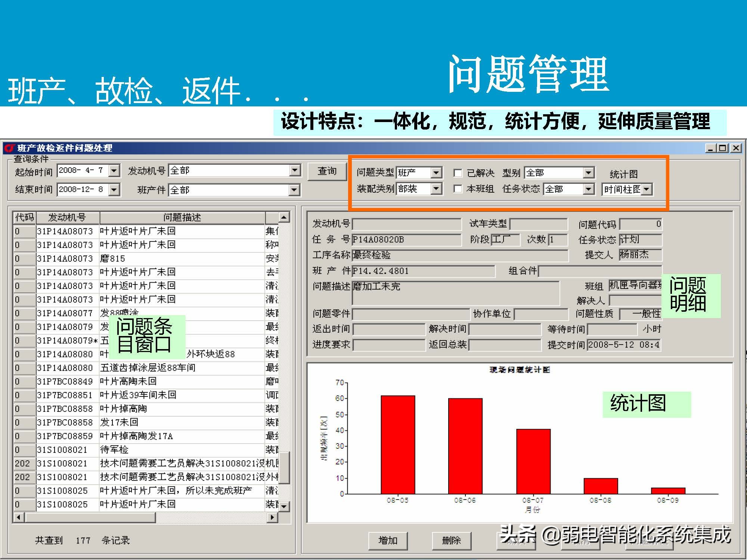Open the 装配类别 dropdown

436,189
